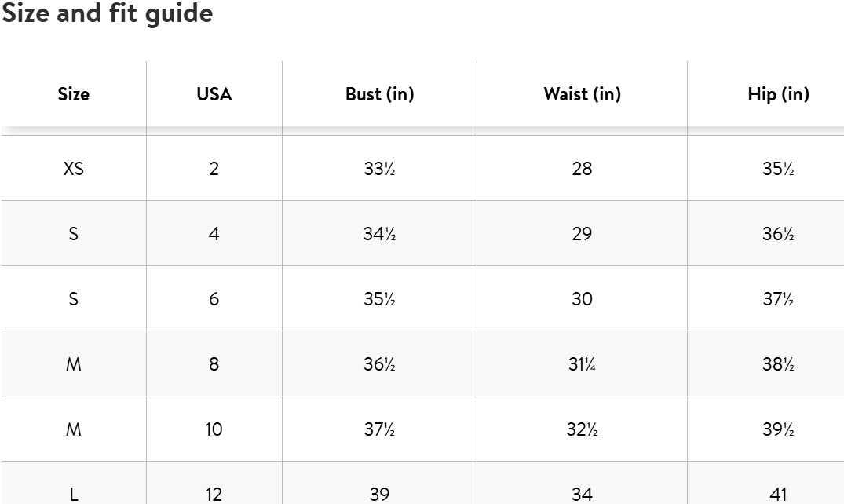Select USA size 2 cell
This screenshot has width=844, height=504.
(214, 169)
